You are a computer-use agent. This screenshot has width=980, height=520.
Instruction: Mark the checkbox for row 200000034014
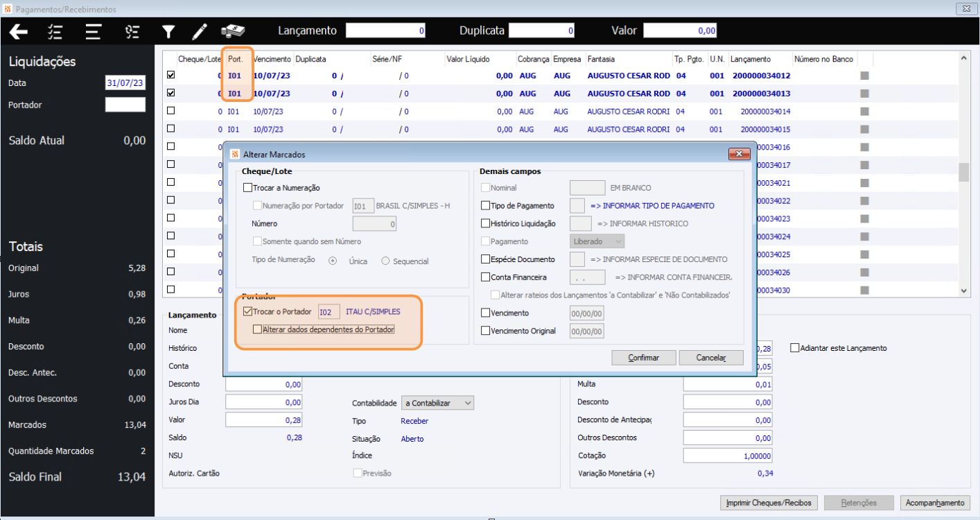coord(171,110)
